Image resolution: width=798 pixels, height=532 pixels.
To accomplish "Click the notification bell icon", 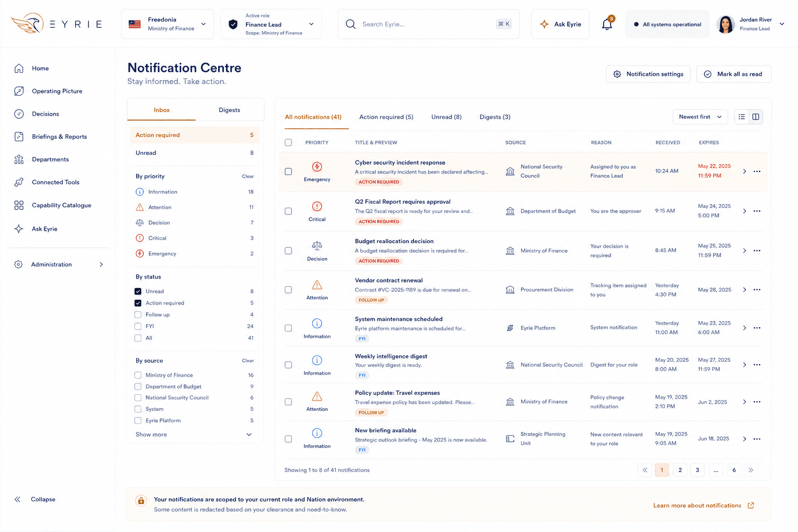I will (x=607, y=24).
